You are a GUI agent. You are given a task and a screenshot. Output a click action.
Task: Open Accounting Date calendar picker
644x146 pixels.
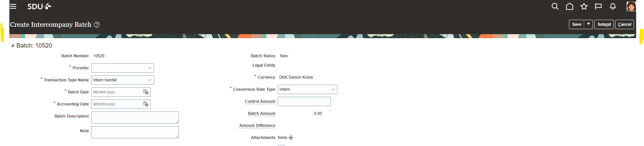[x=146, y=104]
